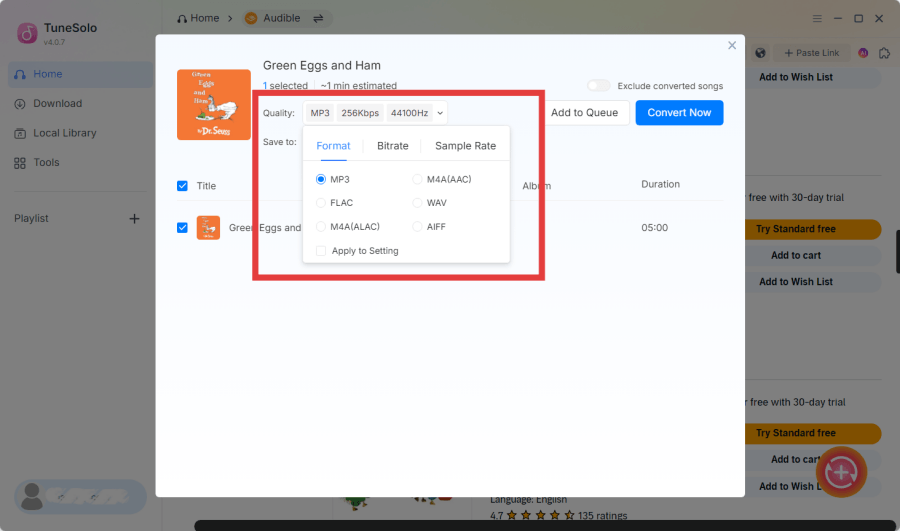Click the Green Eggs and Ham title
Image resolution: width=900 pixels, height=531 pixels.
click(321, 65)
